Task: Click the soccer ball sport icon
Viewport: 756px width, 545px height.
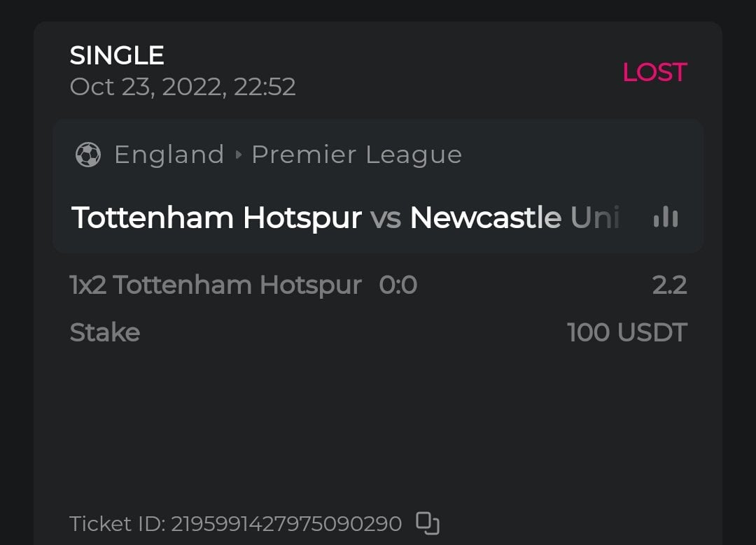Action: click(88, 155)
